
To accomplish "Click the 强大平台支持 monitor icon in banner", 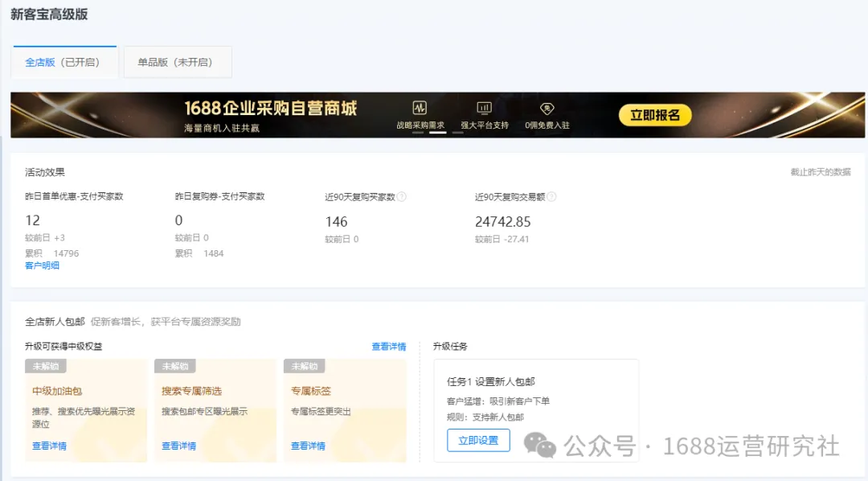I will coord(485,108).
